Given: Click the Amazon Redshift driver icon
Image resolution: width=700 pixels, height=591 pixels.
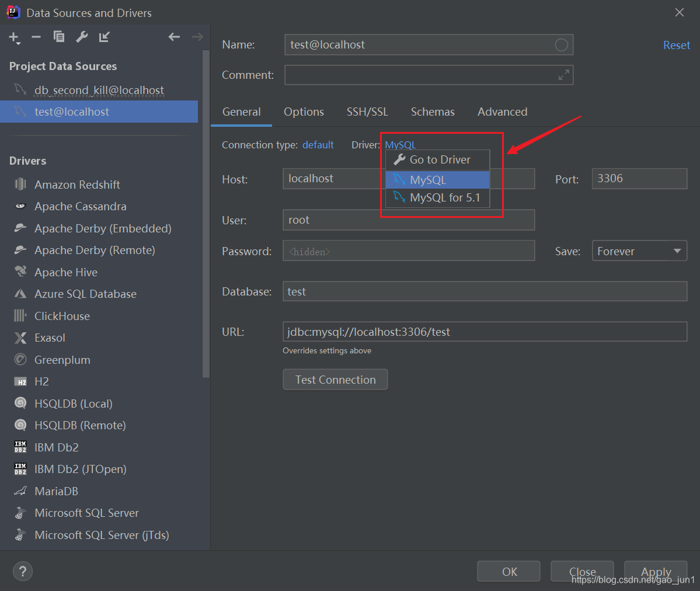Looking at the screenshot, I should (x=20, y=184).
